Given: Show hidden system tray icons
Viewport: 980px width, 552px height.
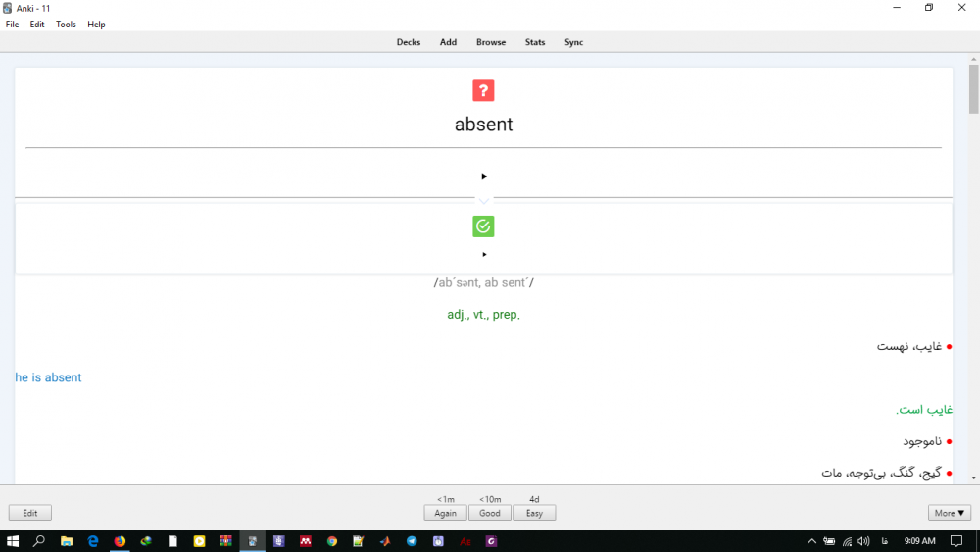Looking at the screenshot, I should [x=811, y=541].
